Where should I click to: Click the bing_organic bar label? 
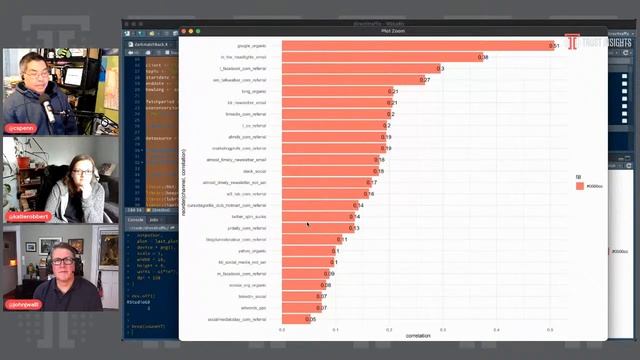(254, 91)
